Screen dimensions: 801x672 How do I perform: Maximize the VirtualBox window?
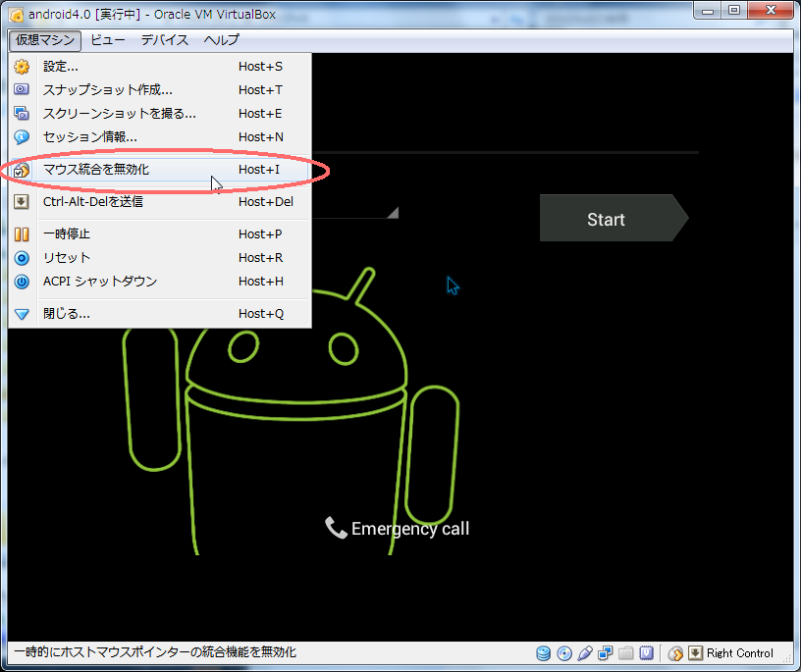pos(734,11)
